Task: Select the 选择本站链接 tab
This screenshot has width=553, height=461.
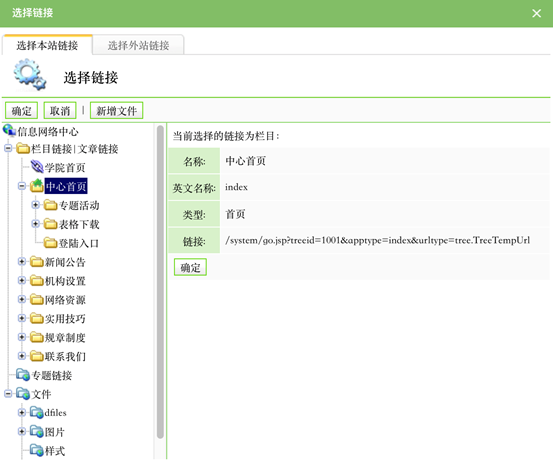Action: pyautogui.click(x=47, y=45)
